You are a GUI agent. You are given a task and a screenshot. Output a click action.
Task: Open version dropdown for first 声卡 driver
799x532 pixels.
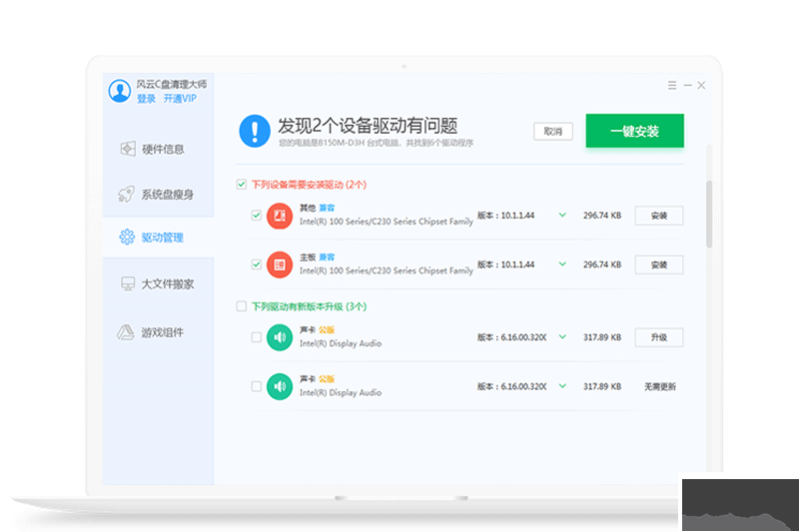pyautogui.click(x=562, y=337)
